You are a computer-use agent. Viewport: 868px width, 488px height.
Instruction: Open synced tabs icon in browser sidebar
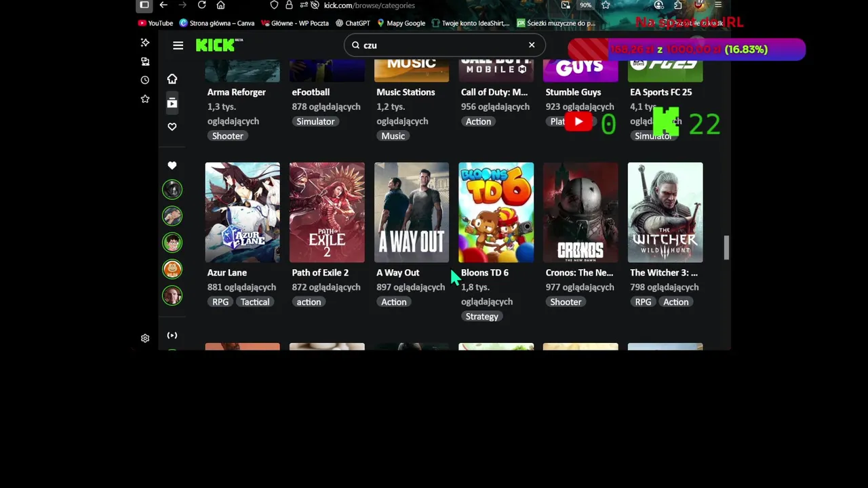coord(145,62)
